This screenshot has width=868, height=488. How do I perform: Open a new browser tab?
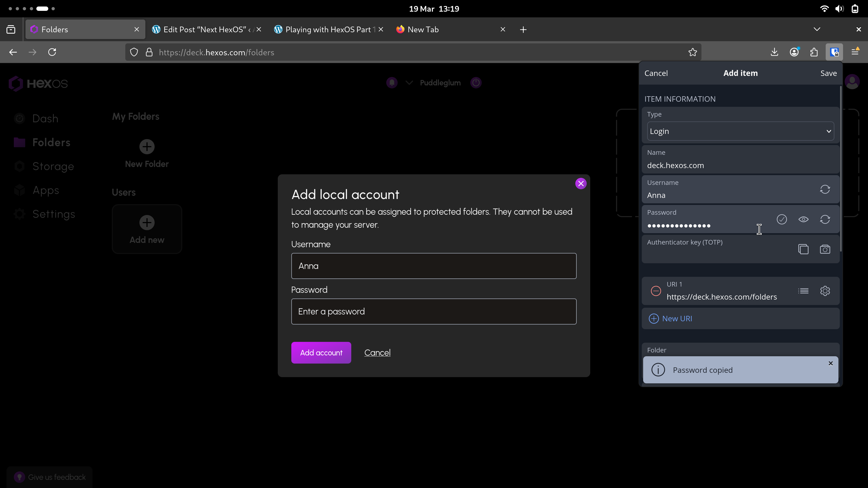click(523, 30)
